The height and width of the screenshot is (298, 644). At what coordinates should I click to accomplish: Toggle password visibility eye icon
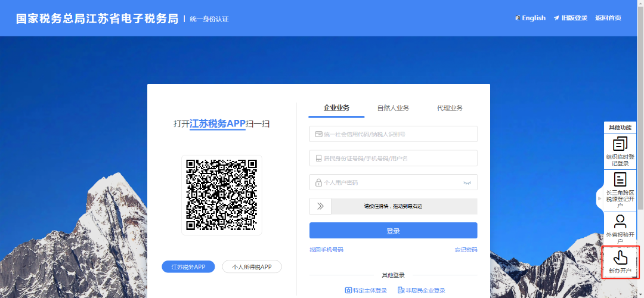[x=467, y=182]
